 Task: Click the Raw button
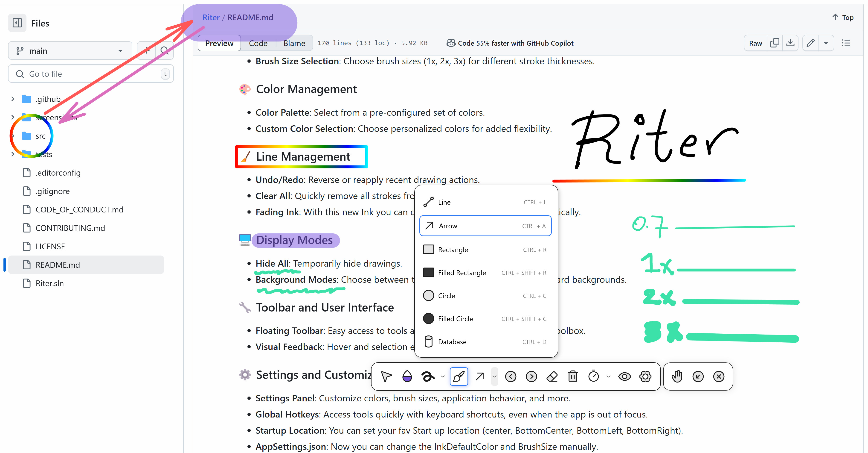755,43
